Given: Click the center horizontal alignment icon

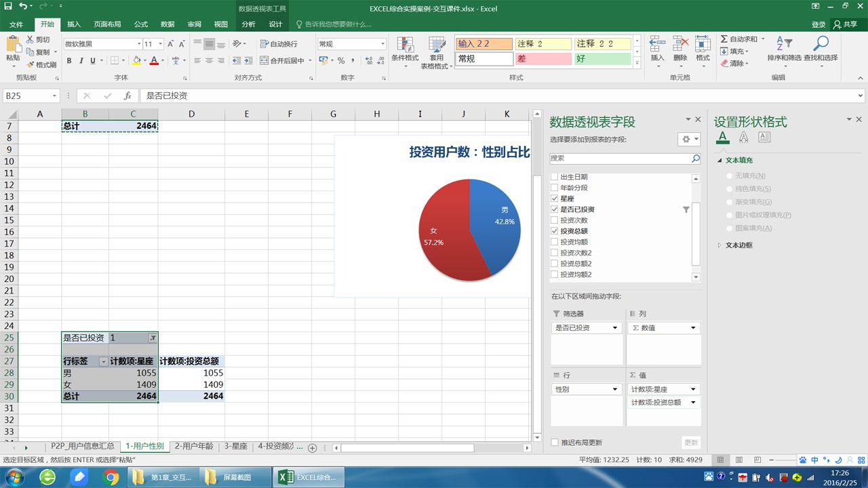Looking at the screenshot, I should (210, 60).
